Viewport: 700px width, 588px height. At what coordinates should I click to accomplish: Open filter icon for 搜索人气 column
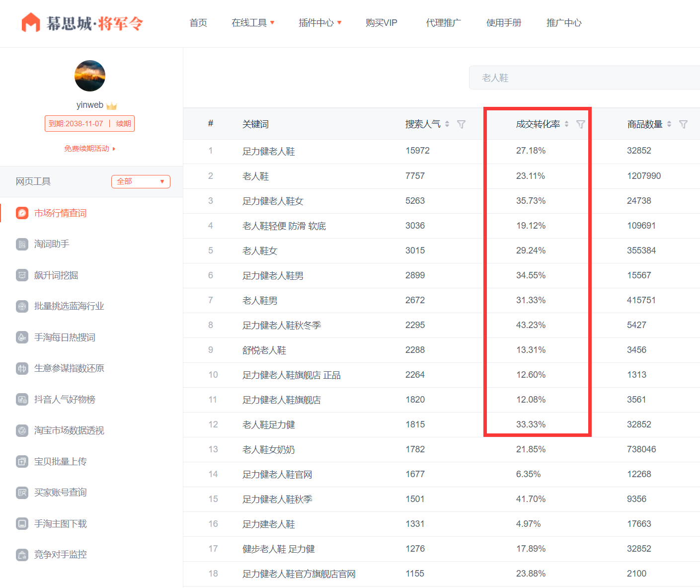(x=461, y=124)
